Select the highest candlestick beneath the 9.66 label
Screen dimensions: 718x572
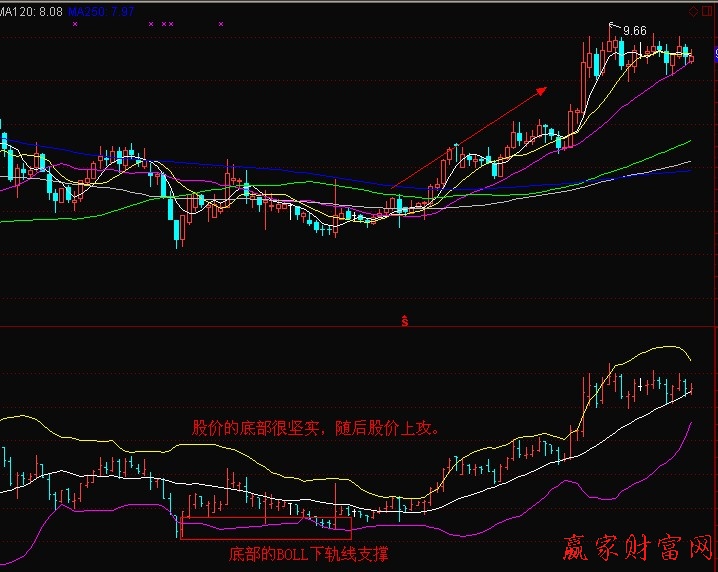click(x=609, y=45)
